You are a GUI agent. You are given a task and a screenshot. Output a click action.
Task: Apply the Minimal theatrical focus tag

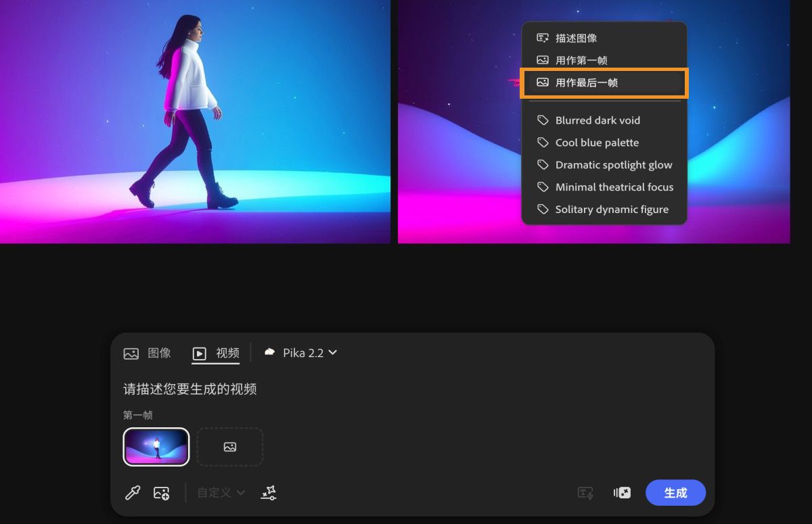pyautogui.click(x=604, y=187)
